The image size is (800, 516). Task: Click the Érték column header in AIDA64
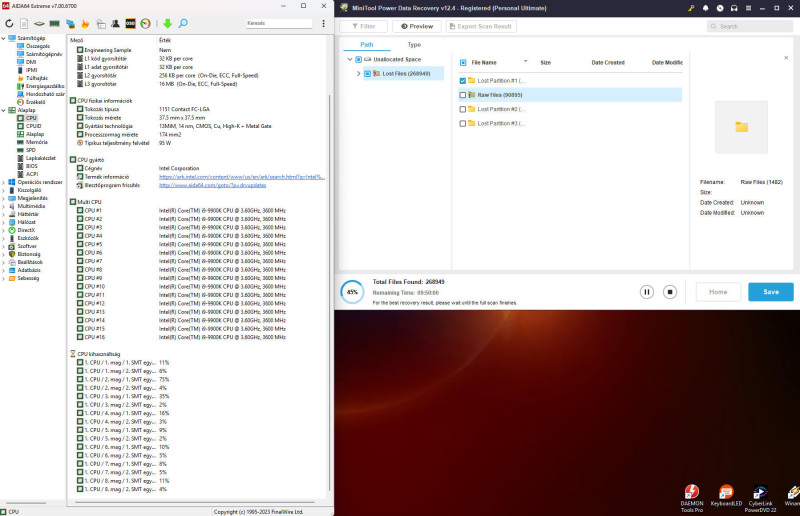pyautogui.click(x=165, y=40)
